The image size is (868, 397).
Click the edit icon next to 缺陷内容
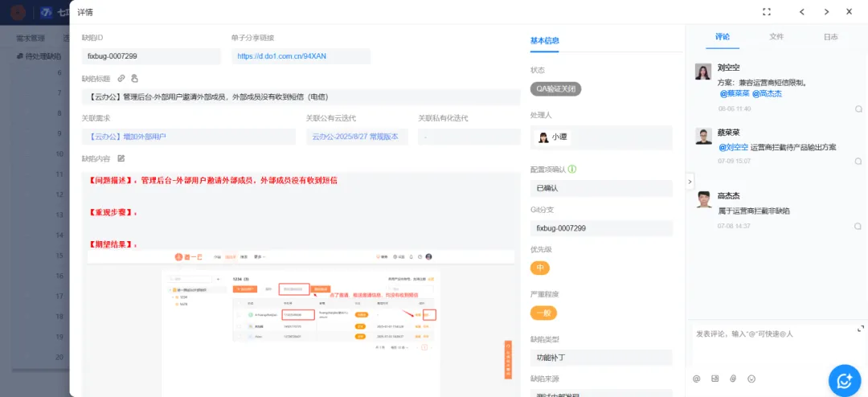point(121,158)
